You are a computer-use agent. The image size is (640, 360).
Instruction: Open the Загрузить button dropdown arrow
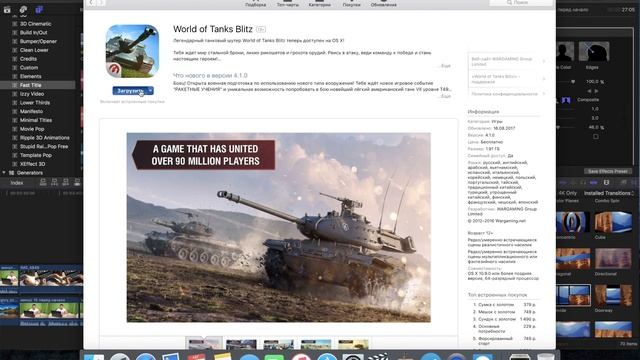coord(151,91)
